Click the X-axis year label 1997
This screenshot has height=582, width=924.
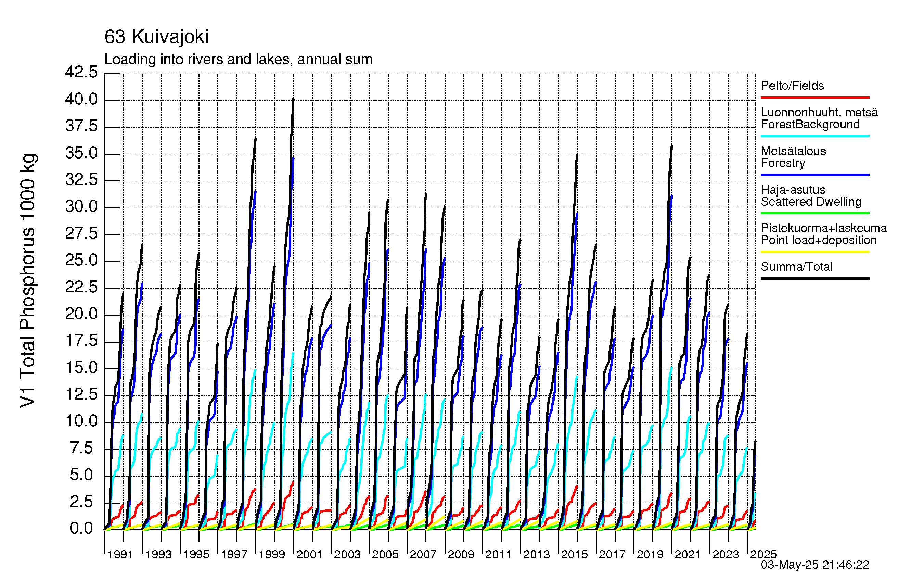coord(234,554)
